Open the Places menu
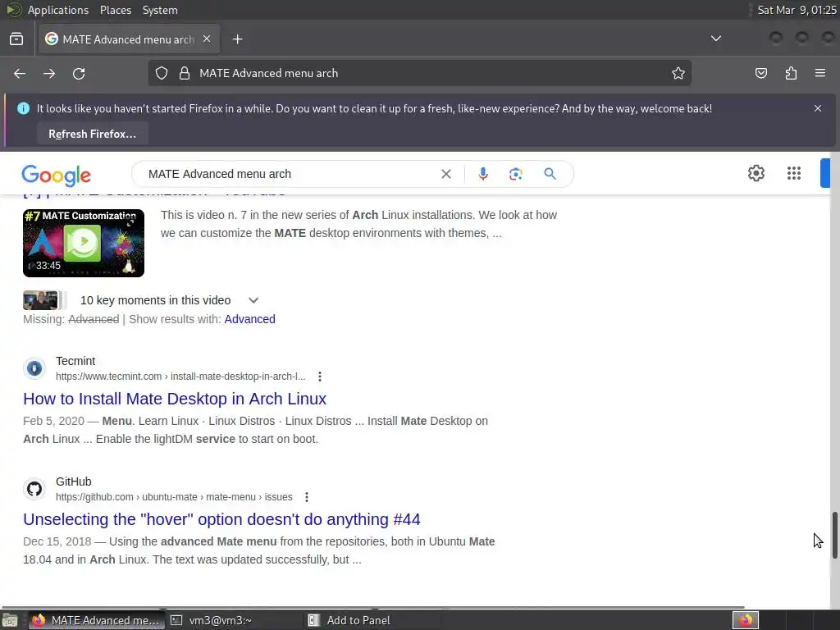 click(115, 10)
